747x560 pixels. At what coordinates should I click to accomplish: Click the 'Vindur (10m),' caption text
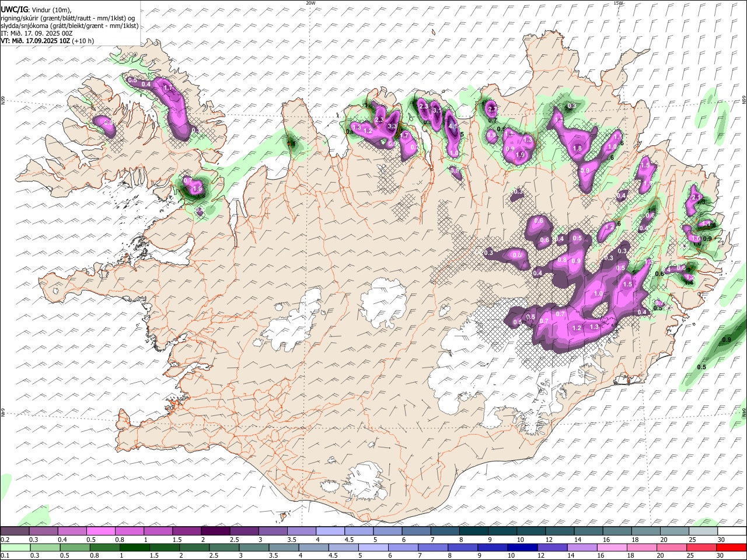coord(51,9)
